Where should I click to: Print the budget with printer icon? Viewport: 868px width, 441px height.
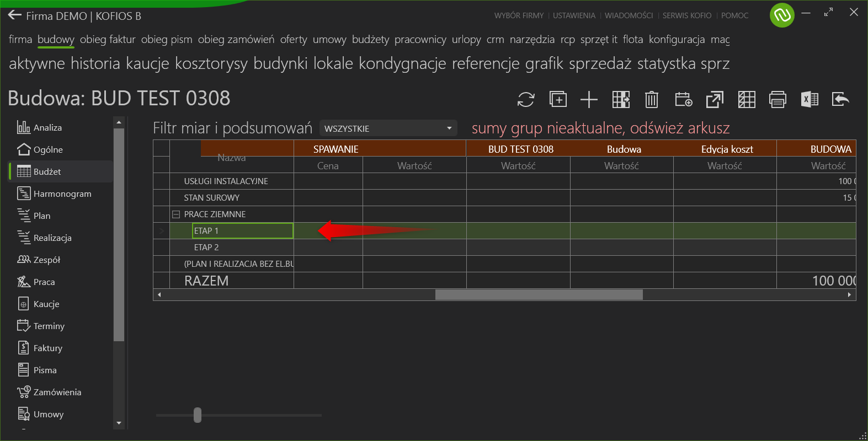click(778, 99)
